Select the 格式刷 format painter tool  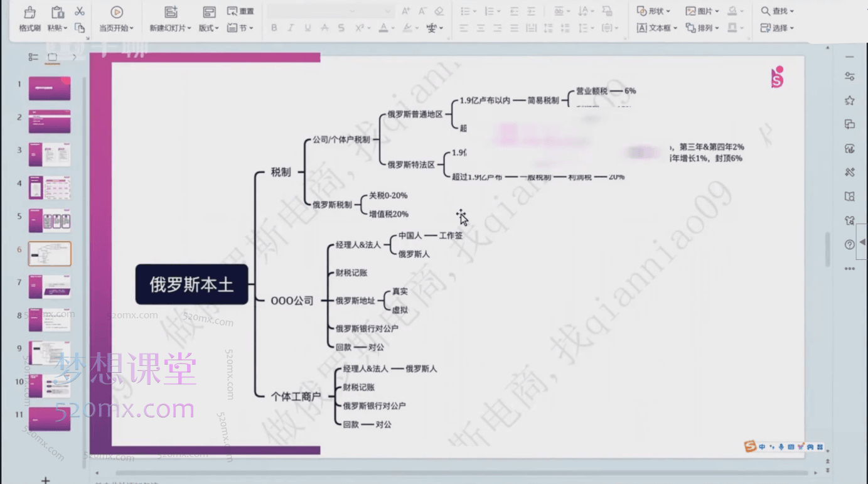coord(28,19)
